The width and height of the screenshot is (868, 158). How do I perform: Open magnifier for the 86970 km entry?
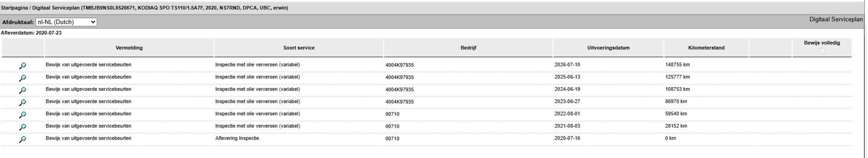[23, 102]
